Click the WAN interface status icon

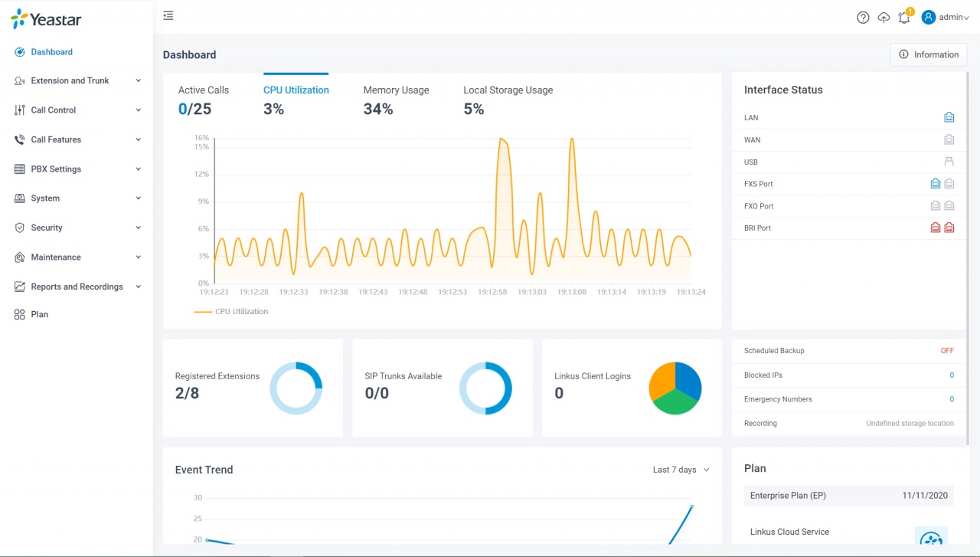pyautogui.click(x=949, y=140)
